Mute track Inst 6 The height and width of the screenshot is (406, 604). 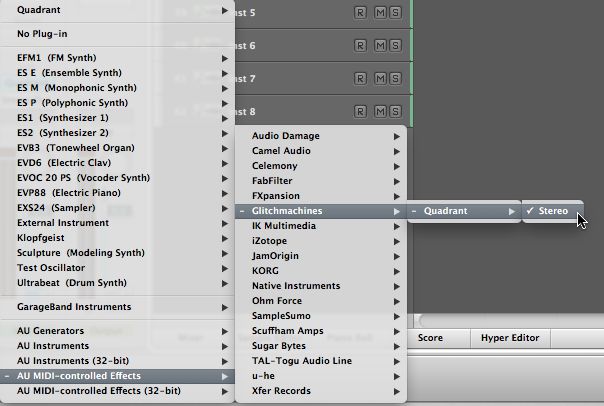(x=380, y=46)
